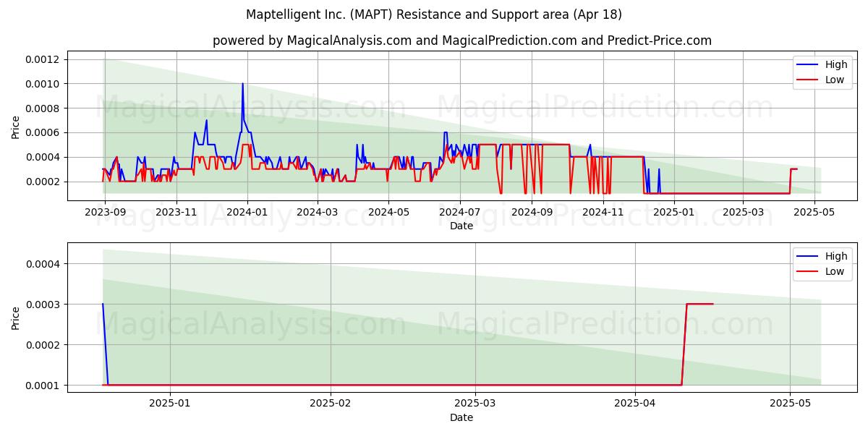This screenshot has height=434, width=868.
Task: Click the 'Date' axis label under top chart
Action: click(x=461, y=226)
